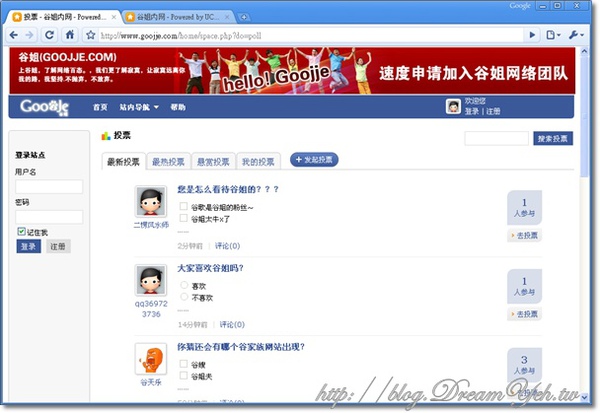Open 评论(0) under the 2分钟前 poll

228,246
